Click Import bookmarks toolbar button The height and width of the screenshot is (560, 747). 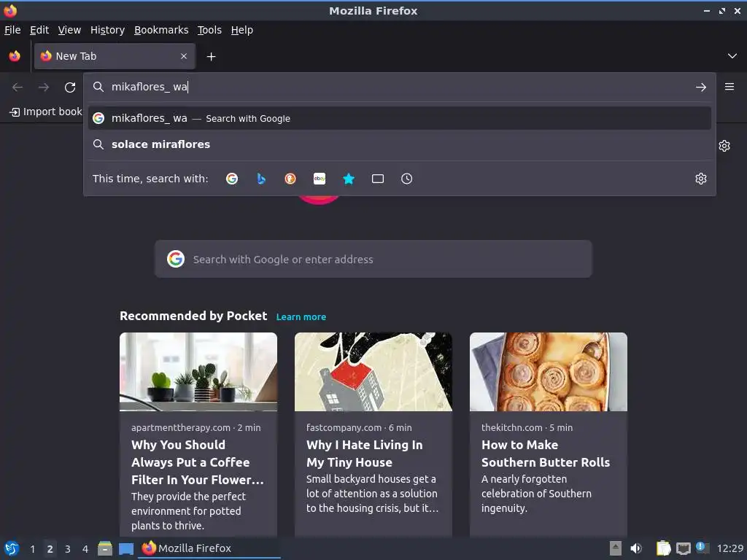(x=46, y=112)
